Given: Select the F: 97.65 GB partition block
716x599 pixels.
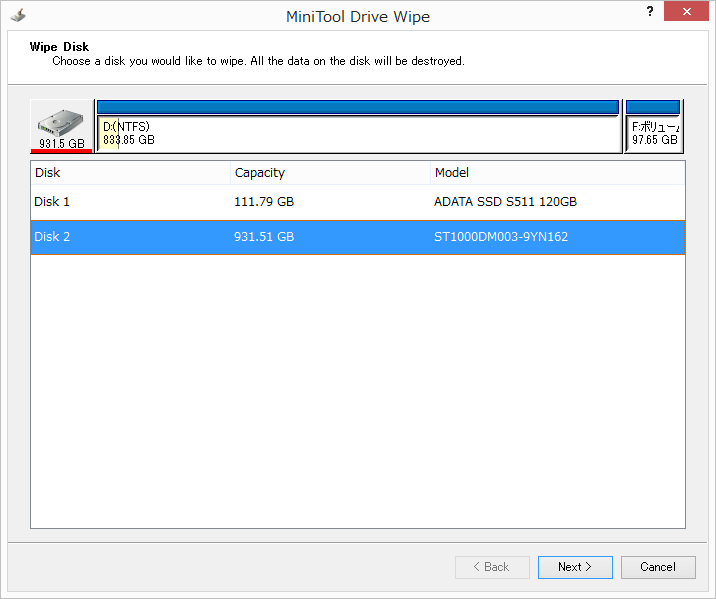Looking at the screenshot, I should [x=653, y=126].
